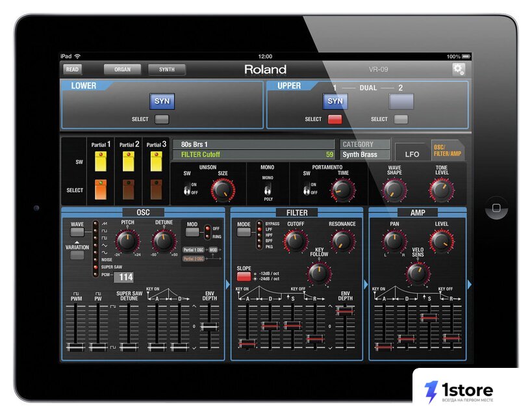Image resolution: width=532 pixels, height=416 pixels.
Task: Adjust the FILTER CUTOFF knob
Action: click(x=296, y=240)
